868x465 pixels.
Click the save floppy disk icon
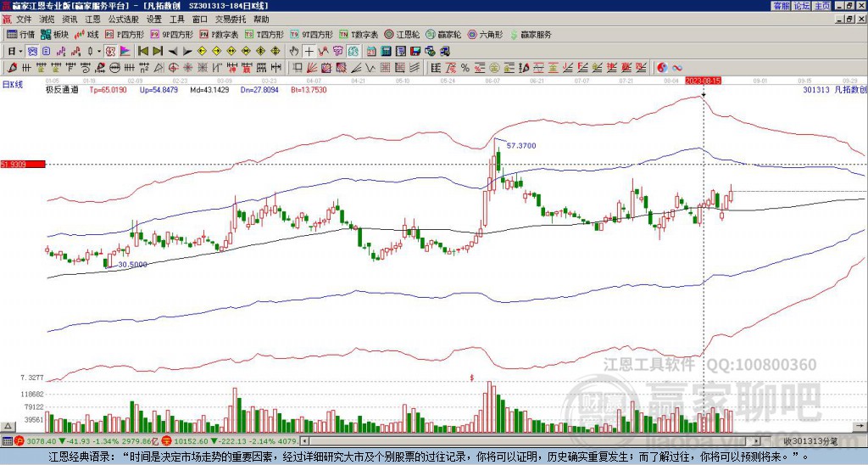[415, 51]
